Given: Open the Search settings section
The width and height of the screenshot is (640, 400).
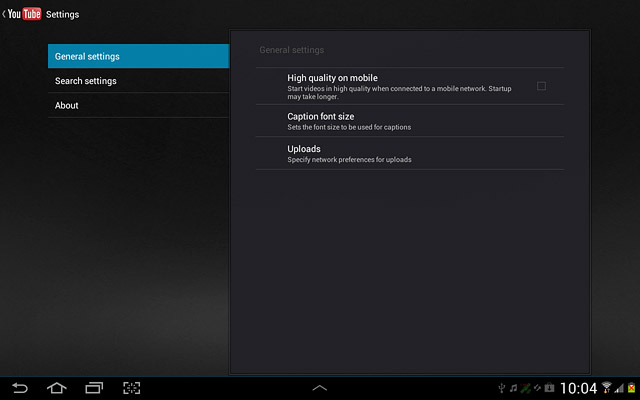Looking at the screenshot, I should point(138,80).
